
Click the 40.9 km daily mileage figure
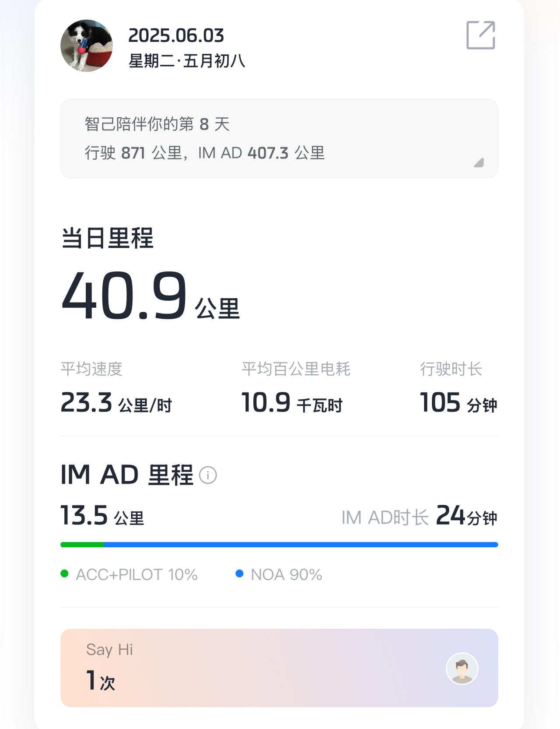[150, 296]
